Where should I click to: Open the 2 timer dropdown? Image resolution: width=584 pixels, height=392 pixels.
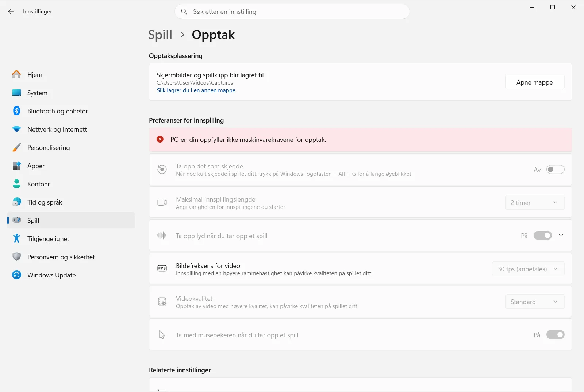tap(535, 203)
